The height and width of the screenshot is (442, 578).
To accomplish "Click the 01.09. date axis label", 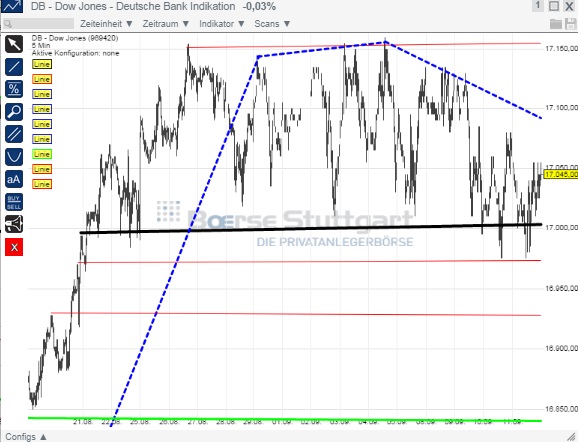I will click(x=282, y=422).
